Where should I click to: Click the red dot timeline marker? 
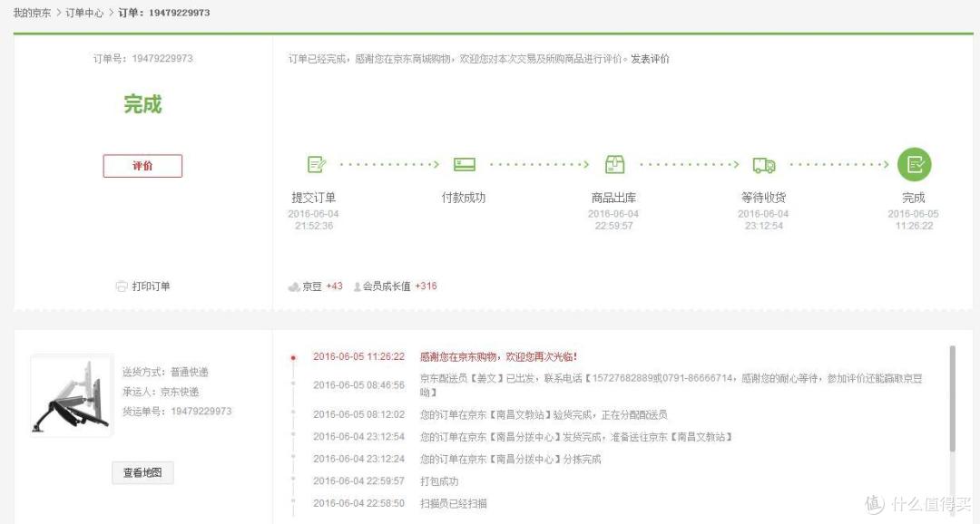292,358
